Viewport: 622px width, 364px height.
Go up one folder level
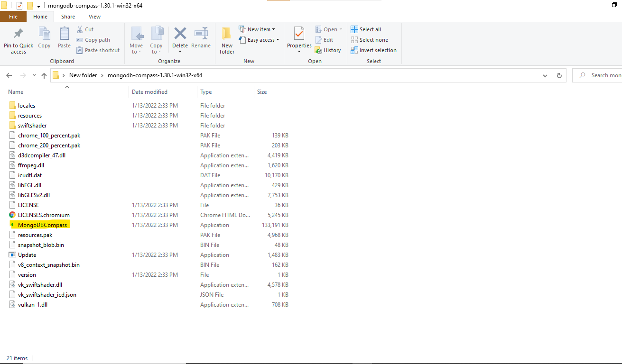coord(44,75)
